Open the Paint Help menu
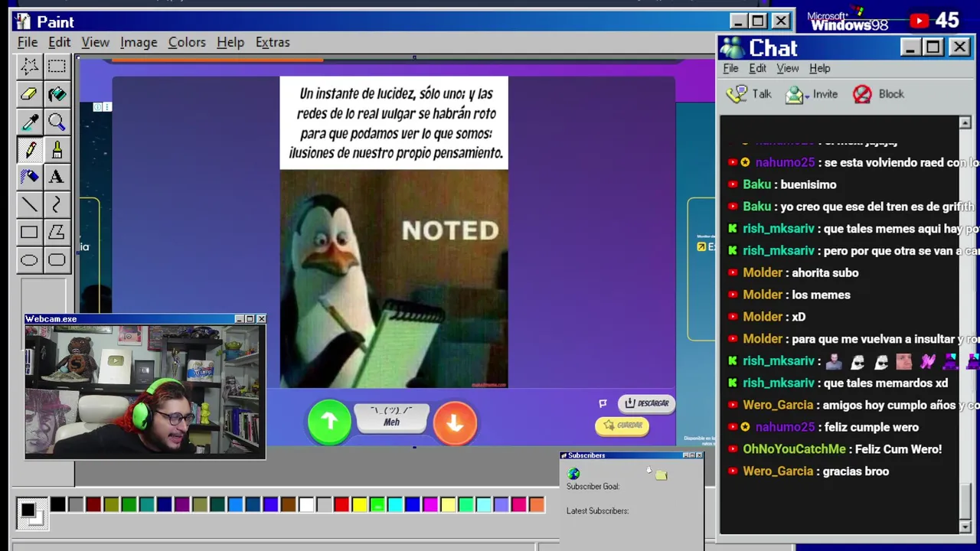 (230, 42)
